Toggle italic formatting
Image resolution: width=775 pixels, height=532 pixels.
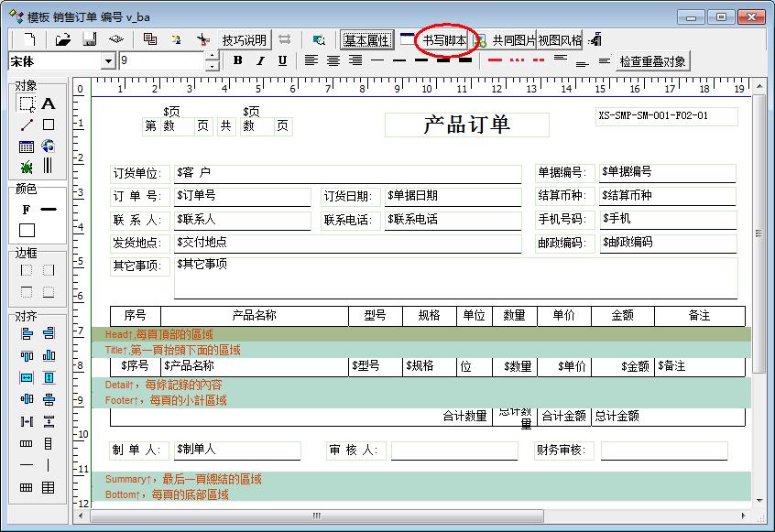coord(260,60)
